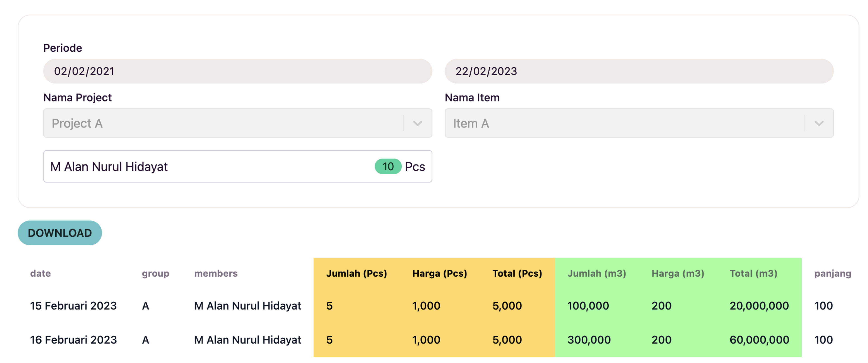
Task: Click the Harga (Pcs) column header
Action: pyautogui.click(x=439, y=273)
